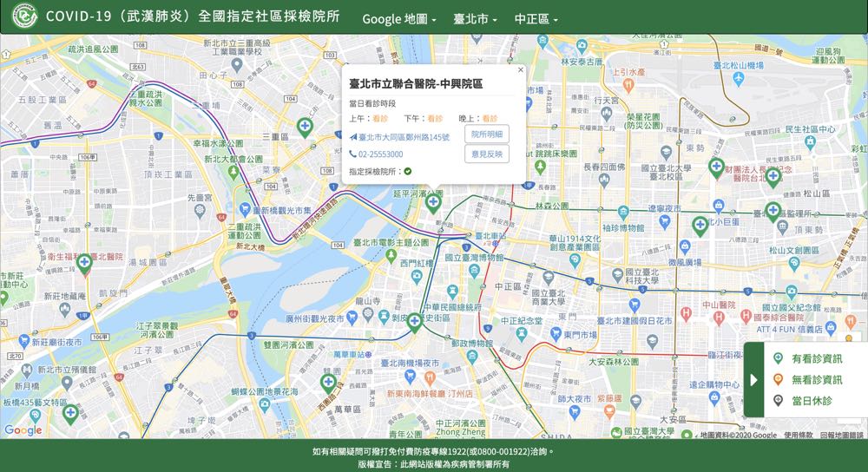Open the 使用條款 link
The width and height of the screenshot is (868, 472).
[x=799, y=435]
